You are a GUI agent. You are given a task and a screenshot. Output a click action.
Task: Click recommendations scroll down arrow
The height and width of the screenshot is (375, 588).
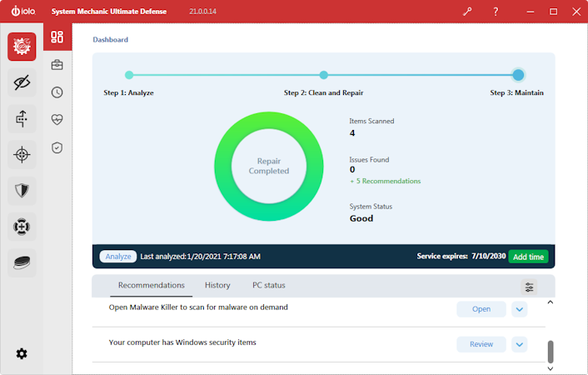(x=551, y=368)
